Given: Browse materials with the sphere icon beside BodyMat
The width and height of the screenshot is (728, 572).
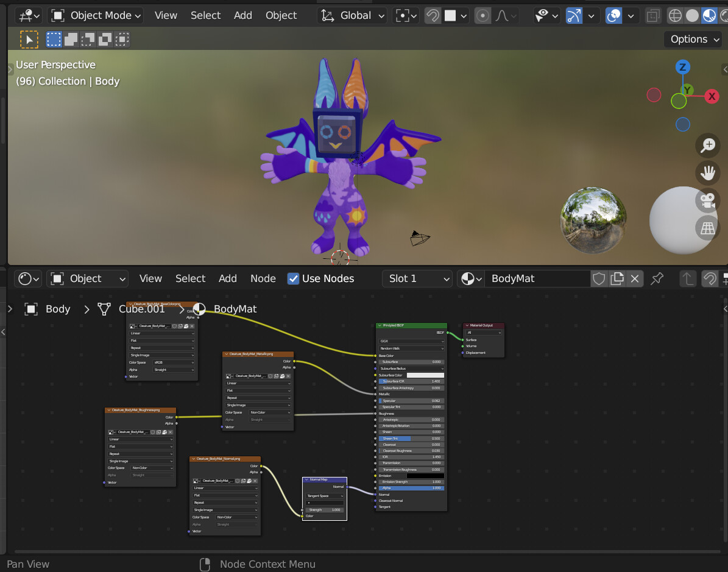Looking at the screenshot, I should tap(472, 278).
